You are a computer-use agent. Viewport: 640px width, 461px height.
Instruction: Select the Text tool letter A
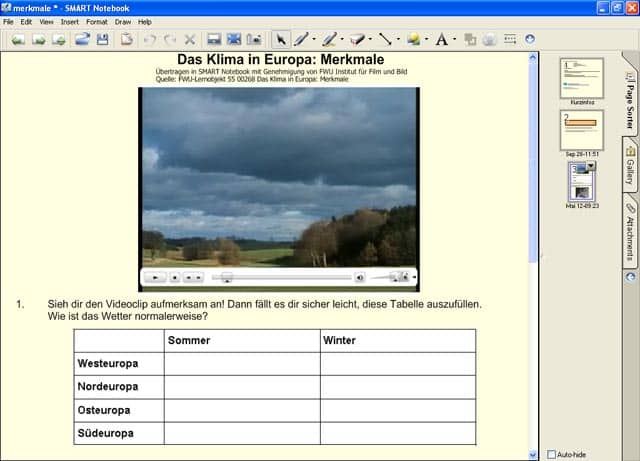(x=441, y=40)
